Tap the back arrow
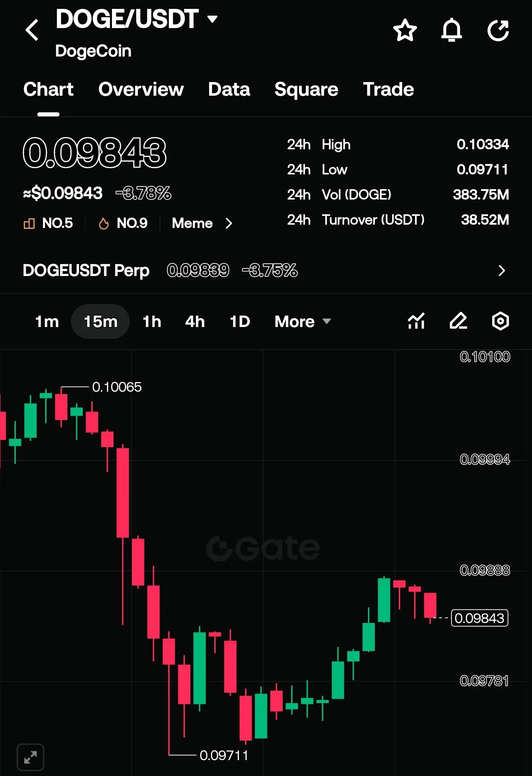The height and width of the screenshot is (776, 532). (32, 30)
